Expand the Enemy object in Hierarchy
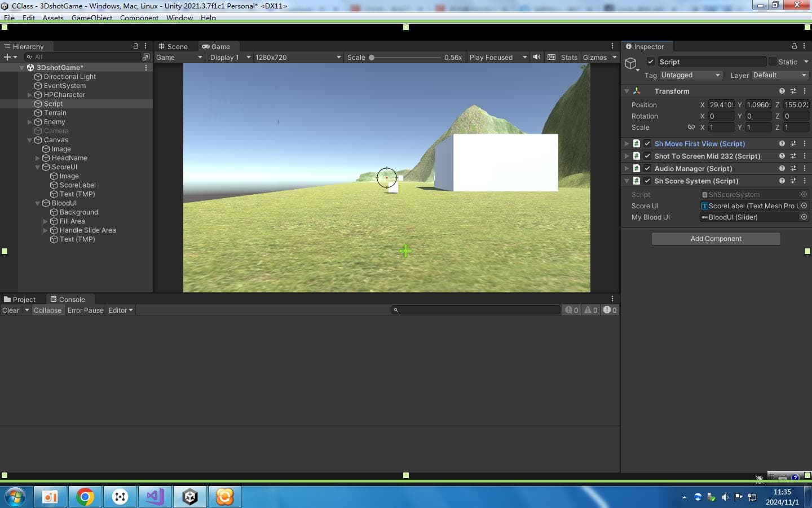The width and height of the screenshot is (812, 508). [x=30, y=122]
